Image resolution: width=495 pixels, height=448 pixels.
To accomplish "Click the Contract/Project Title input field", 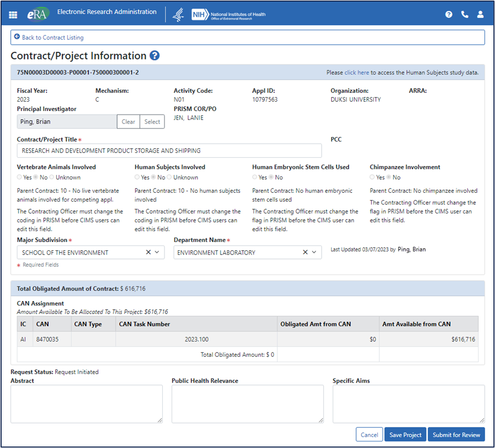I will click(169, 151).
